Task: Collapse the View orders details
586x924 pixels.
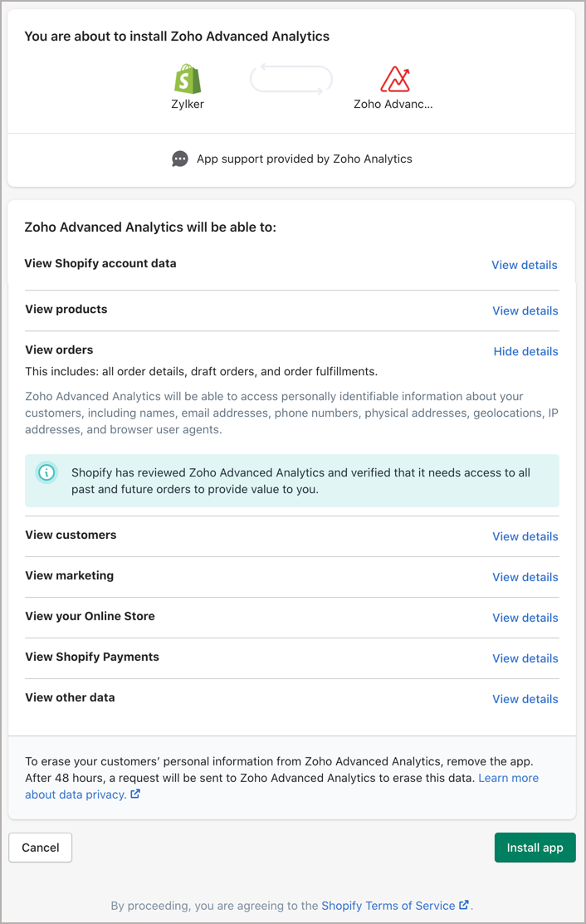Action: pos(525,351)
